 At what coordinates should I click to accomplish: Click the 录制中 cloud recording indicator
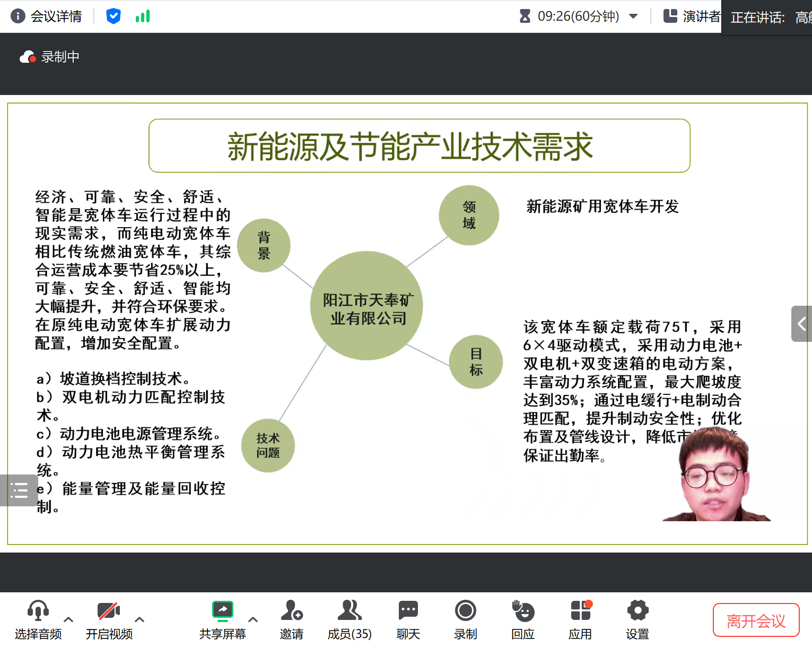pyautogui.click(x=49, y=57)
